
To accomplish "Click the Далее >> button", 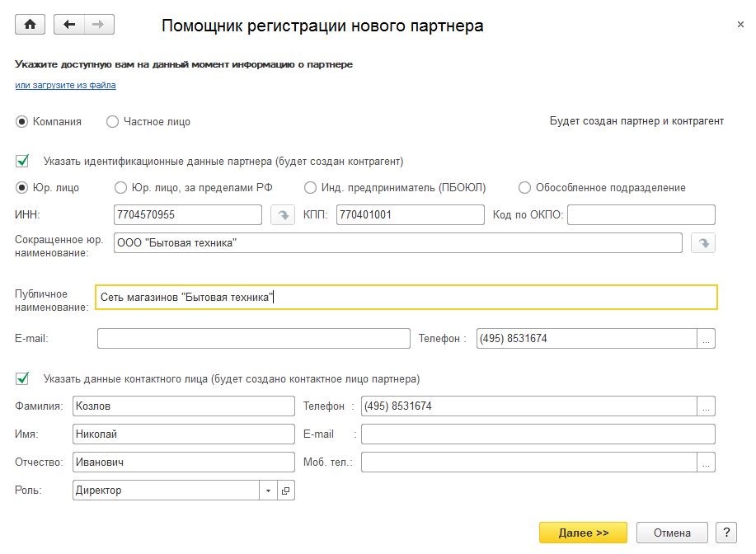I will click(x=583, y=533).
